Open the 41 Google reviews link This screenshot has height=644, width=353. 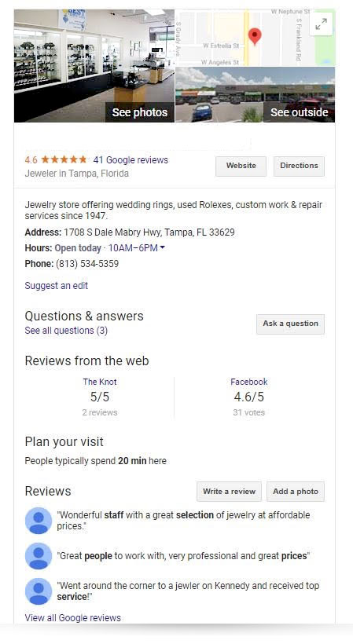[131, 159]
